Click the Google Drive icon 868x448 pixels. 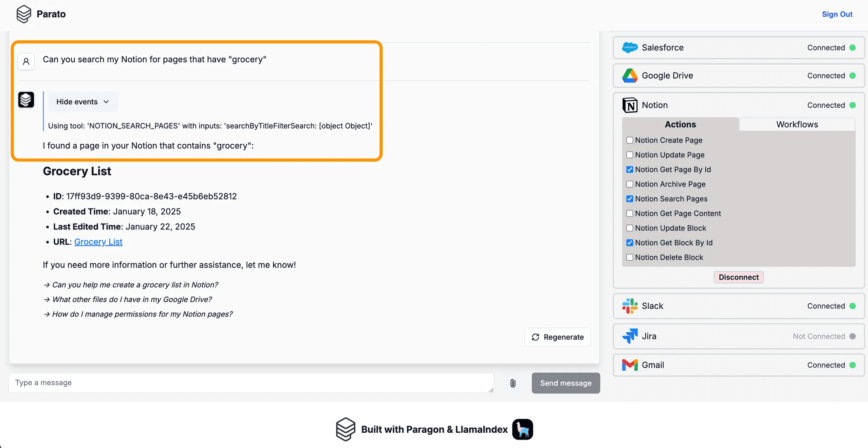point(630,76)
